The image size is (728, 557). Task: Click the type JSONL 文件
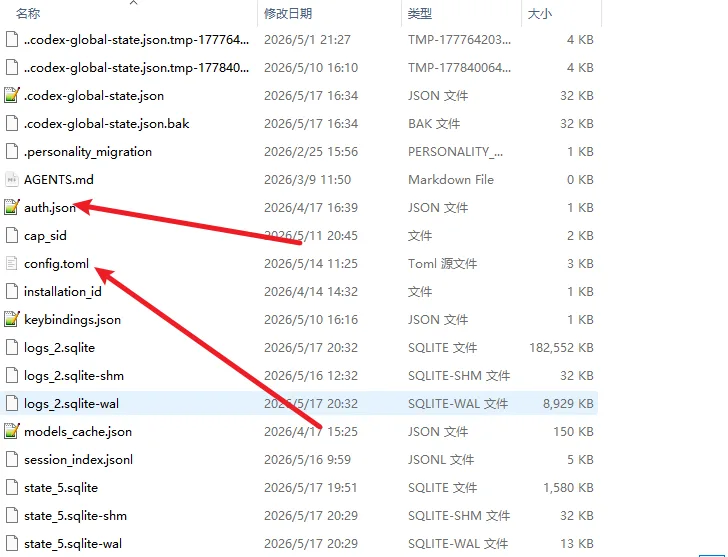pyautogui.click(x=441, y=460)
